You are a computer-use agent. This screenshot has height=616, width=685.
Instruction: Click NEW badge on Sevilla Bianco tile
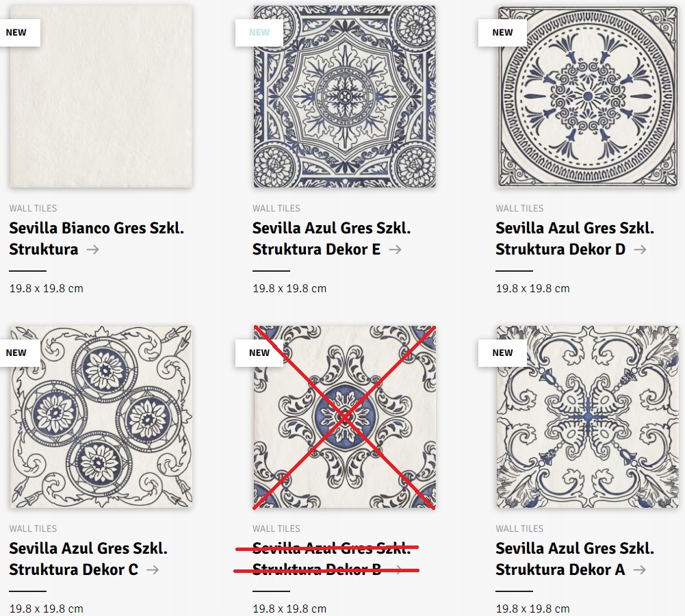pyautogui.click(x=16, y=32)
